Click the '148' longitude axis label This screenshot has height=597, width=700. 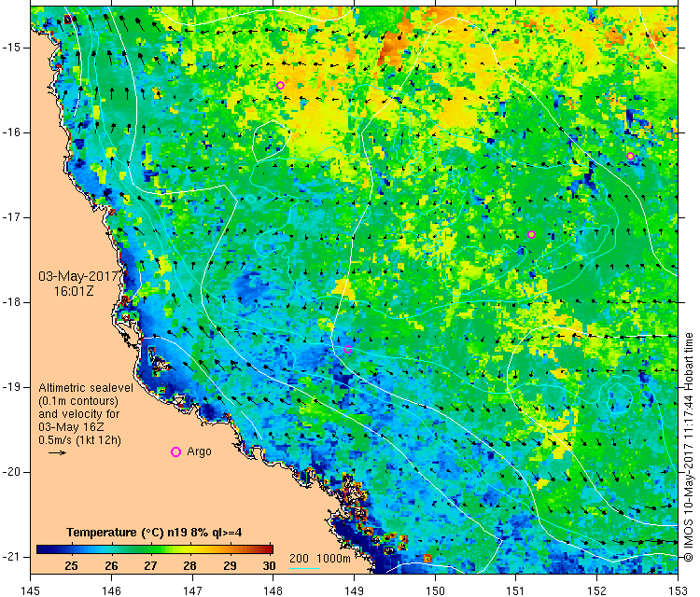(273, 590)
